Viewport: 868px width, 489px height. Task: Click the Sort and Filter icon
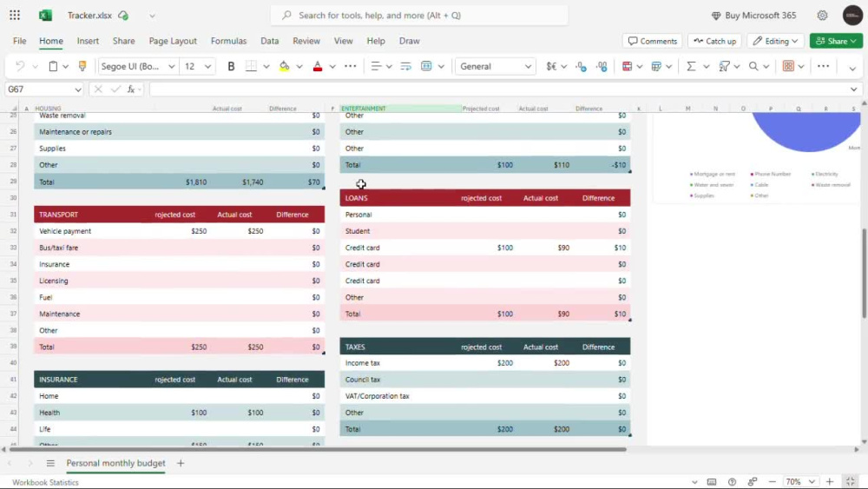point(724,67)
